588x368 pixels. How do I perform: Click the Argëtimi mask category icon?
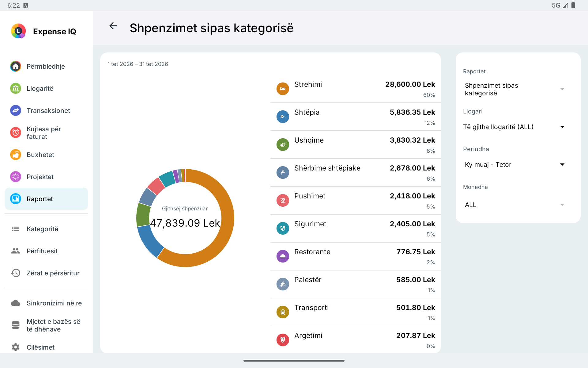click(283, 340)
